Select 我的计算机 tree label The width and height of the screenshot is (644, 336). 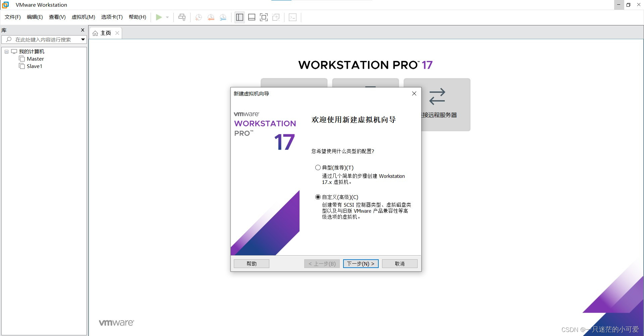point(32,51)
